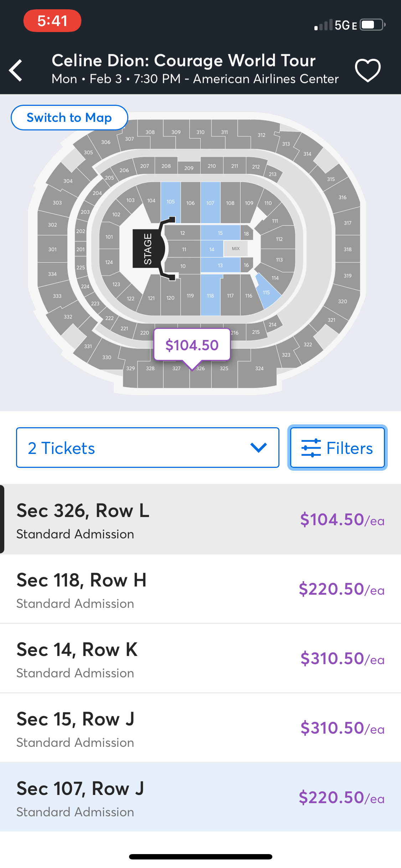
Task: Click the red 5:41 time indicator
Action: click(52, 21)
